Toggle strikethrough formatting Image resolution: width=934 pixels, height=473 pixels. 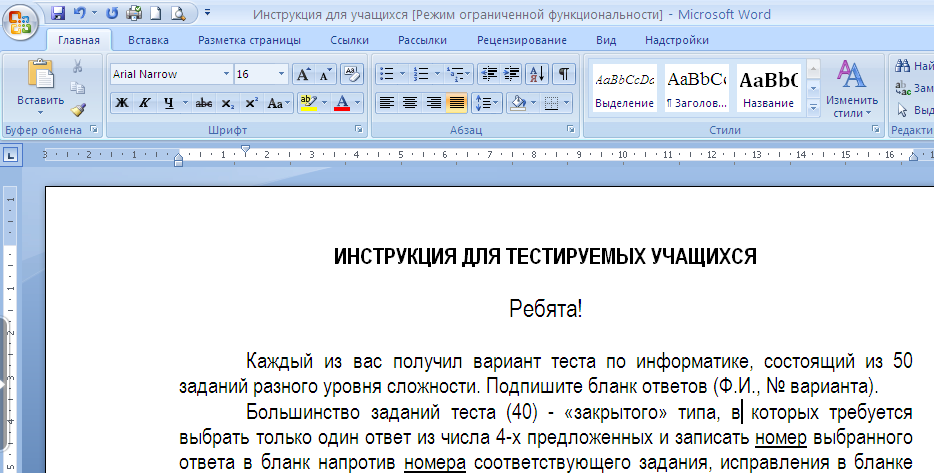204,103
